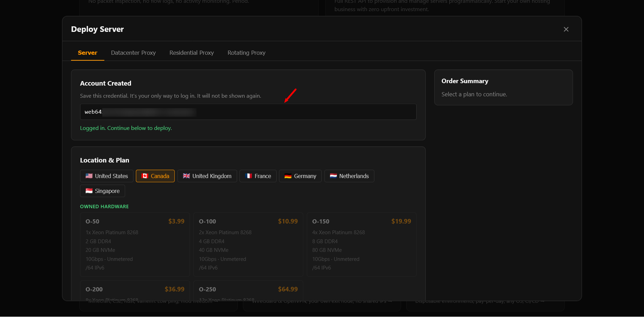Click the Location & Plan heading
This screenshot has height=317, width=644.
(105, 160)
